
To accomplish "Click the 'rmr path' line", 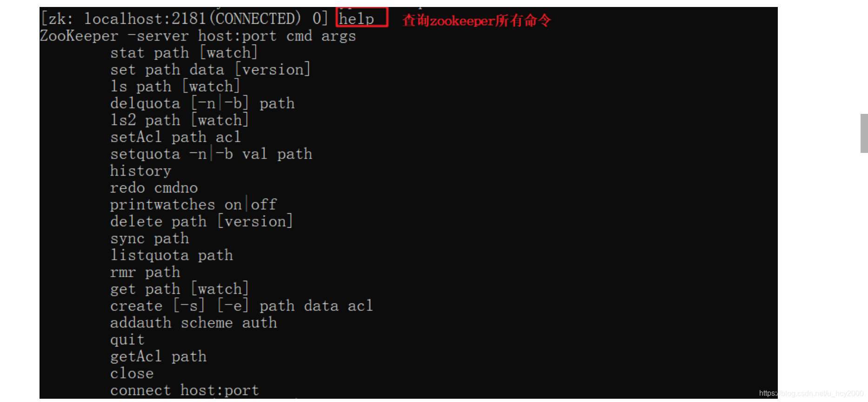I will click(145, 272).
